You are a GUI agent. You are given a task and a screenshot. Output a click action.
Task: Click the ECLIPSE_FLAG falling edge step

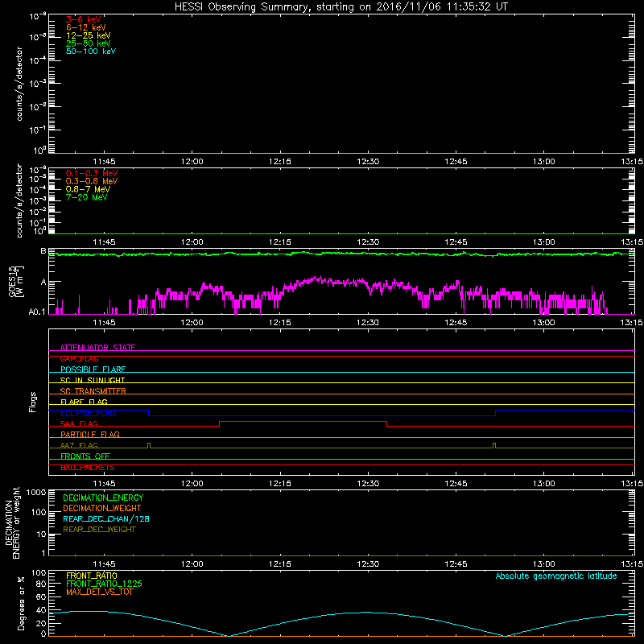[x=149, y=413]
